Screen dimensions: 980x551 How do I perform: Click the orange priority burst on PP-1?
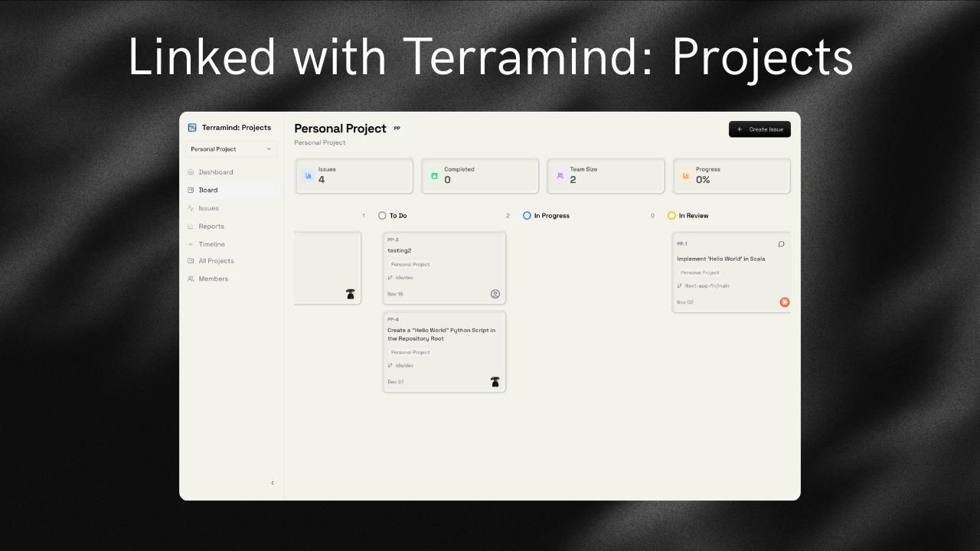tap(784, 302)
